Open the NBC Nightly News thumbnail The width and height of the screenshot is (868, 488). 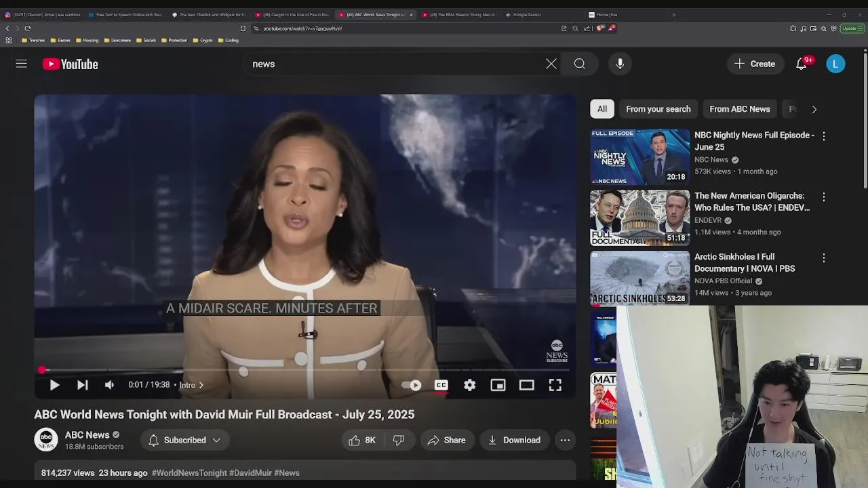pos(639,157)
